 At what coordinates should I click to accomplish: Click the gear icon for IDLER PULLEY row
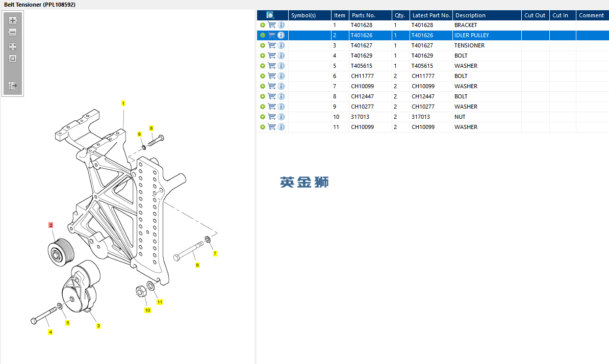point(263,35)
